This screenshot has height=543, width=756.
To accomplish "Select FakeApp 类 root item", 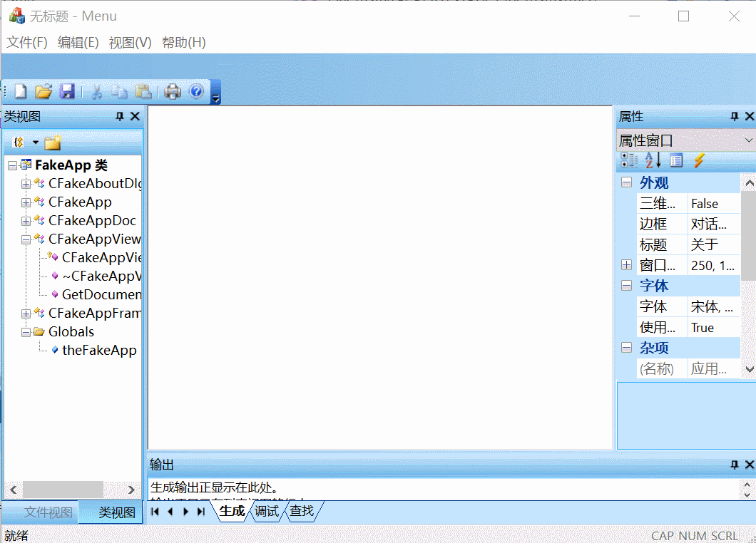I will (x=71, y=165).
